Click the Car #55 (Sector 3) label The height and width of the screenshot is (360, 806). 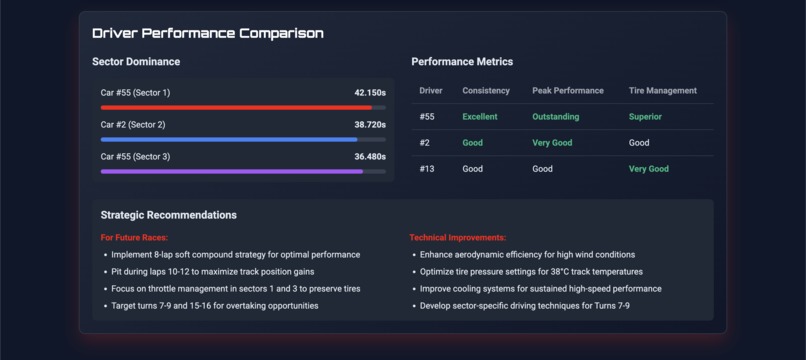point(135,157)
